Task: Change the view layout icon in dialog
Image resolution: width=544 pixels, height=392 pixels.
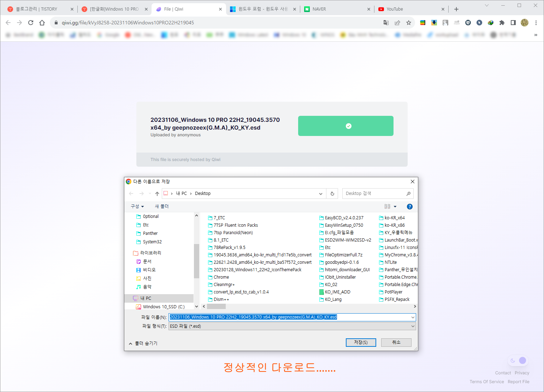Action: (x=388, y=207)
